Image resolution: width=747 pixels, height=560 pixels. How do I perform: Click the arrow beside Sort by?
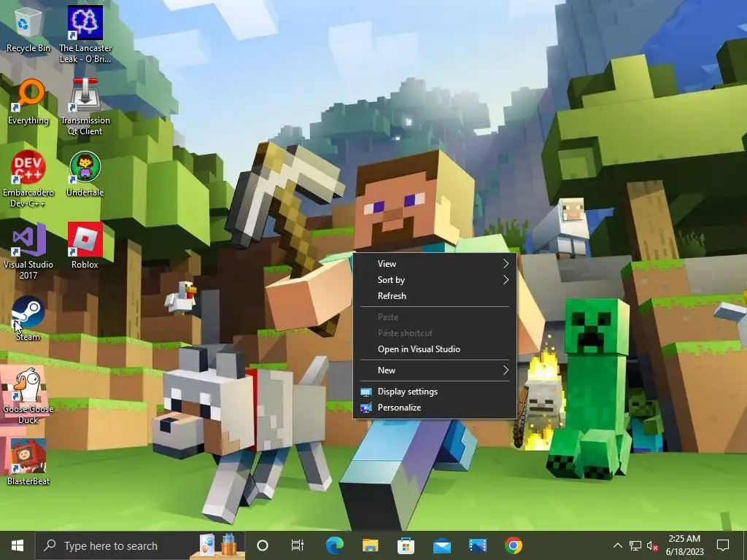pos(506,280)
